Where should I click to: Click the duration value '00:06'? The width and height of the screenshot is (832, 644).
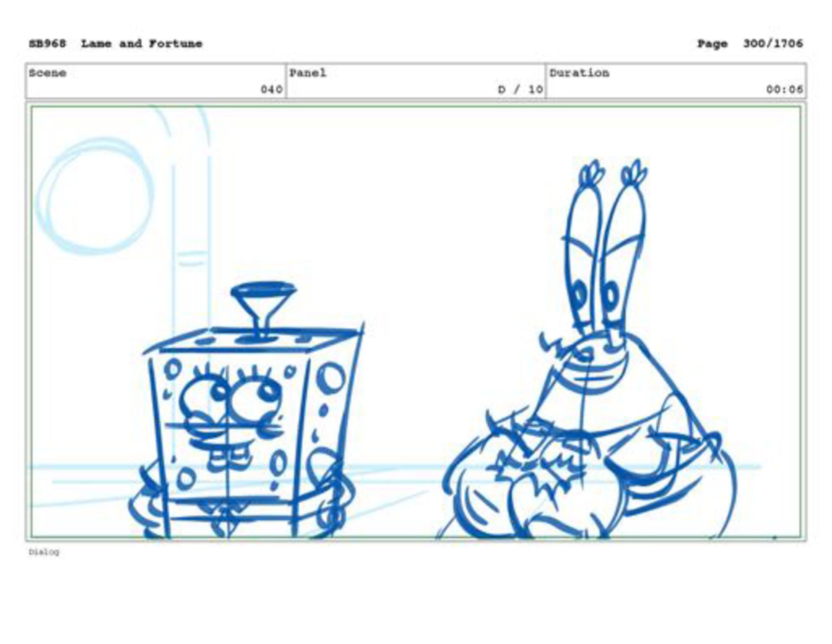click(x=784, y=90)
